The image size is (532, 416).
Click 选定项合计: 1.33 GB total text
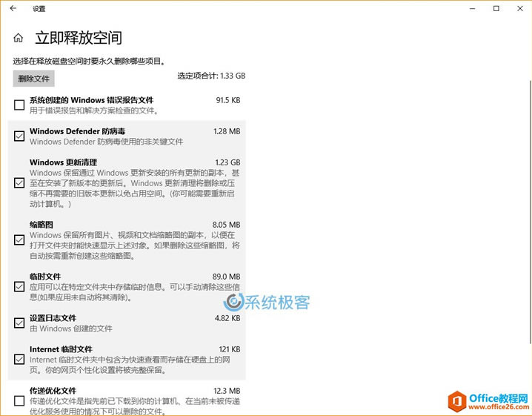click(211, 76)
